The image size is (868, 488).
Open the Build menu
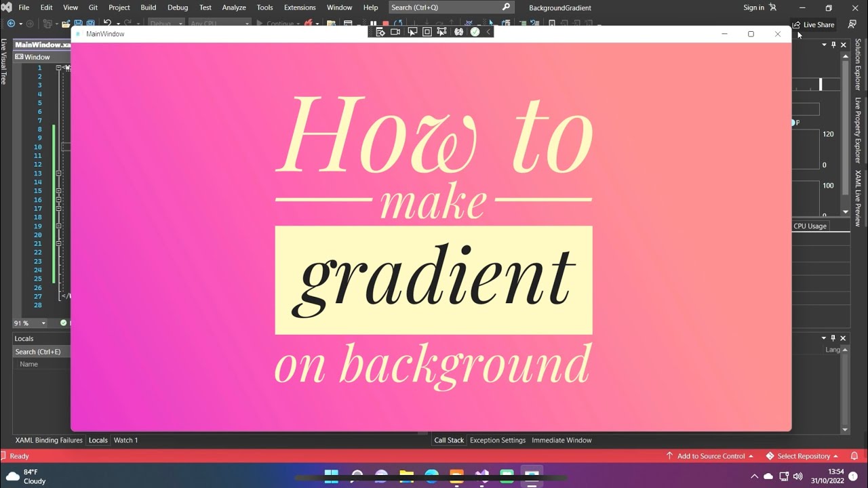pyautogui.click(x=149, y=7)
